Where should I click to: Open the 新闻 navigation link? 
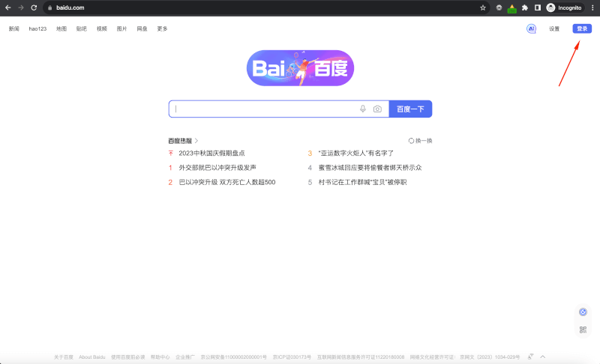pos(13,28)
